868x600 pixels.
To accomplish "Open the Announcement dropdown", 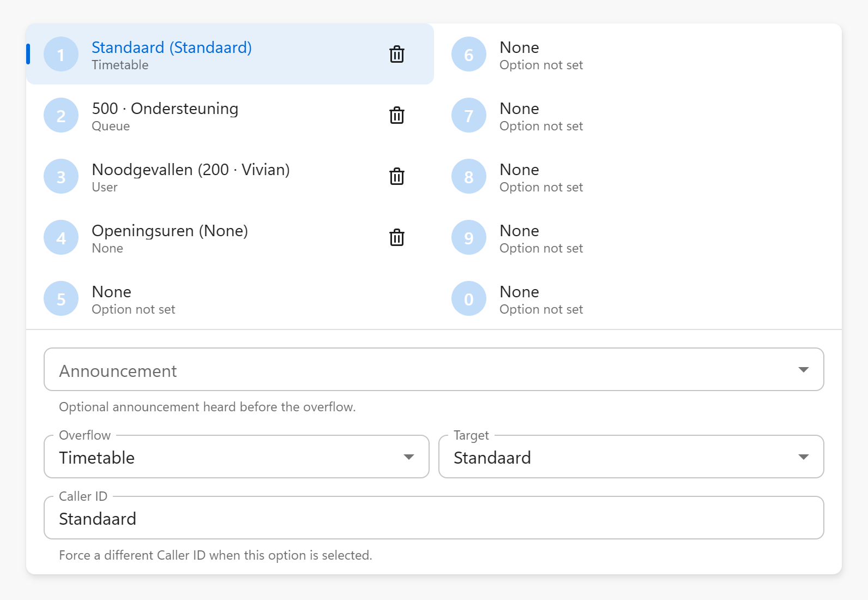I will coord(433,370).
